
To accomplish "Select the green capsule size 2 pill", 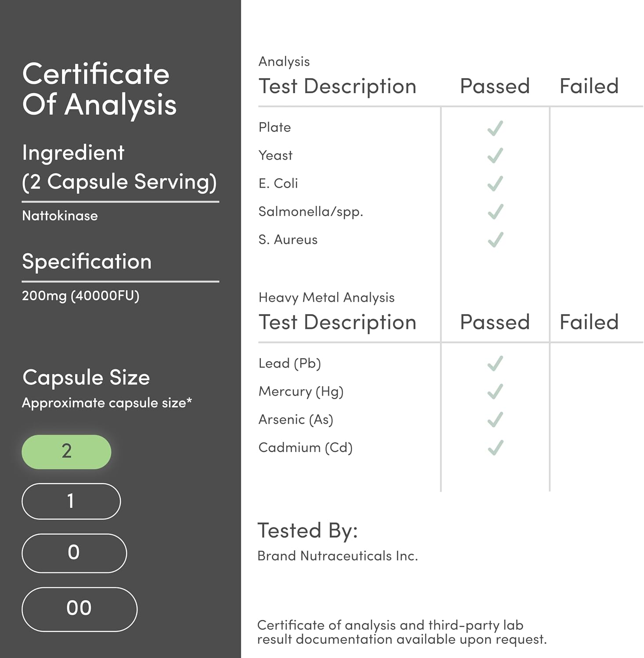I will [x=66, y=452].
